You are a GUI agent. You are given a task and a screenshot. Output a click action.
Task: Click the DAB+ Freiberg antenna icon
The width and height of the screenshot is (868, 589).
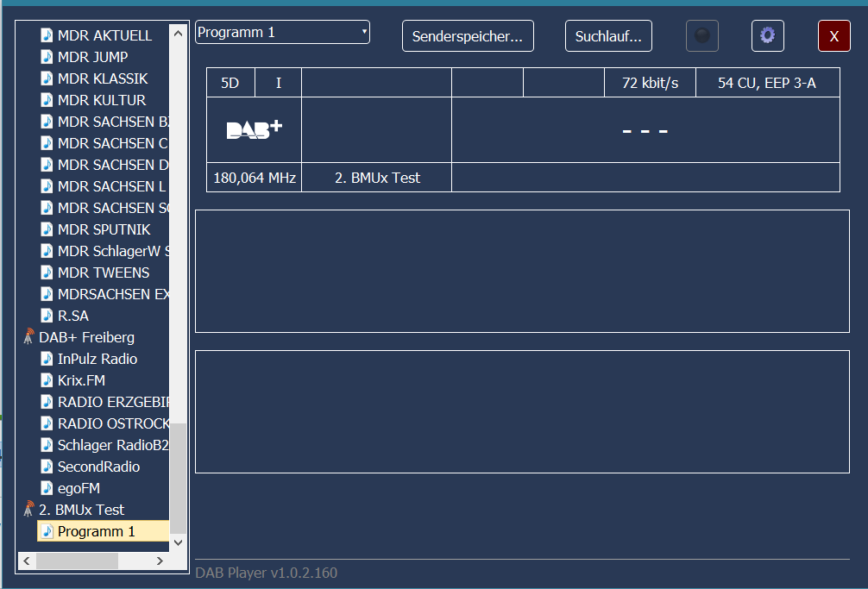click(x=28, y=337)
